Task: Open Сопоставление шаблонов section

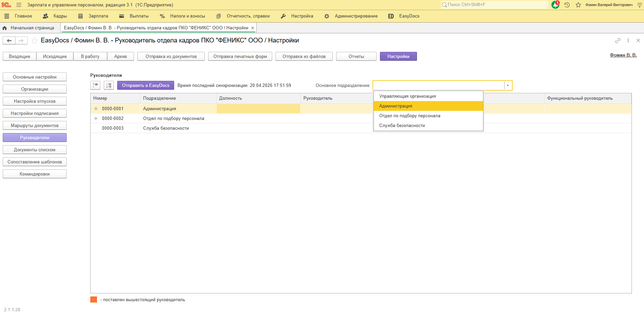Action: pos(35,162)
